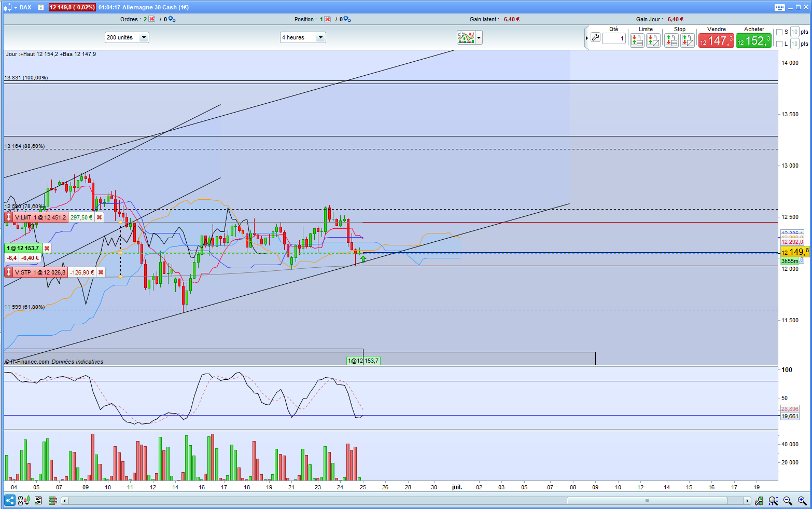The width and height of the screenshot is (812, 509).
Task: Open the trading wrench settings icon
Action: pos(595,37)
